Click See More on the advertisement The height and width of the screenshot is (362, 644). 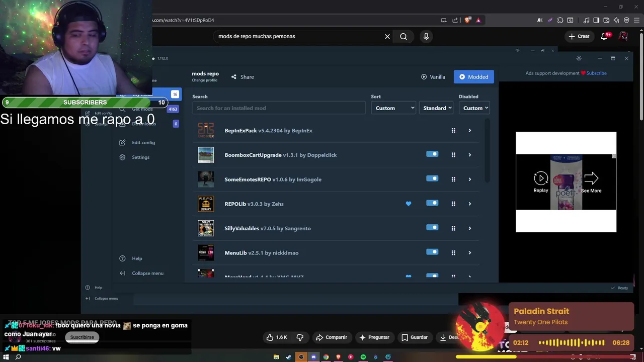pos(591,182)
